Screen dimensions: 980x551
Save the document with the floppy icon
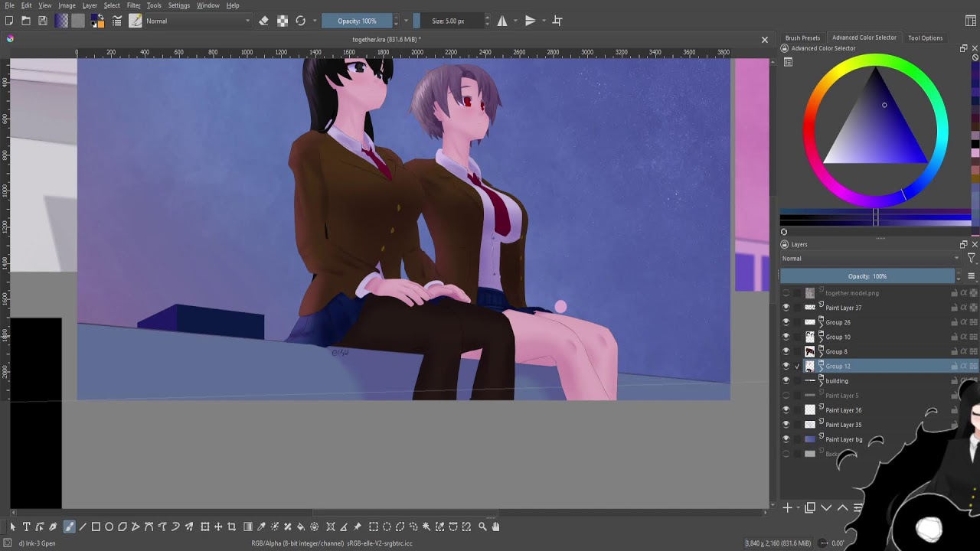pos(43,21)
